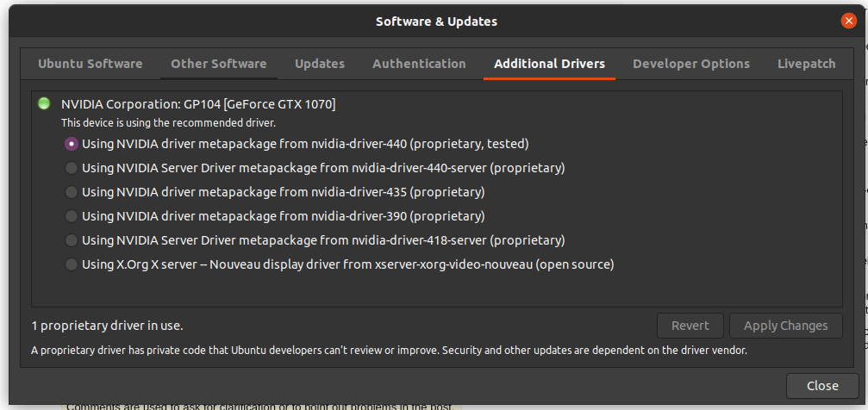
Task: Choose the nvidia-driver-435 radio button
Action: pyautogui.click(x=72, y=192)
